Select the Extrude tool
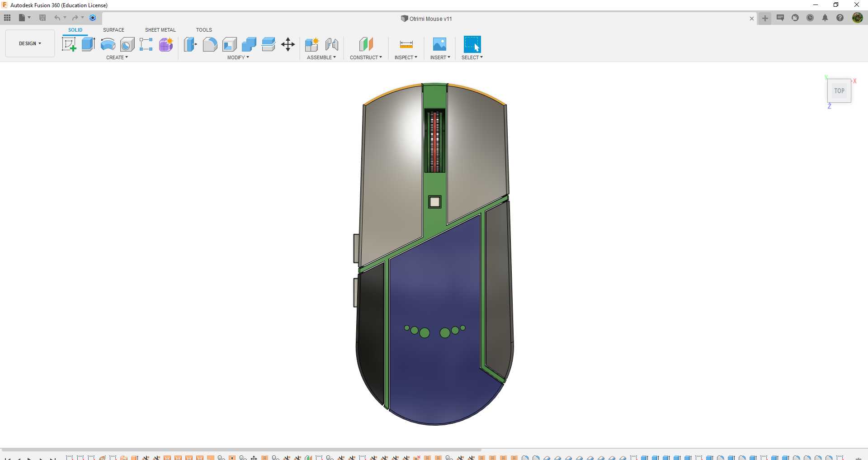Viewport: 868px width, 460px height. click(88, 44)
